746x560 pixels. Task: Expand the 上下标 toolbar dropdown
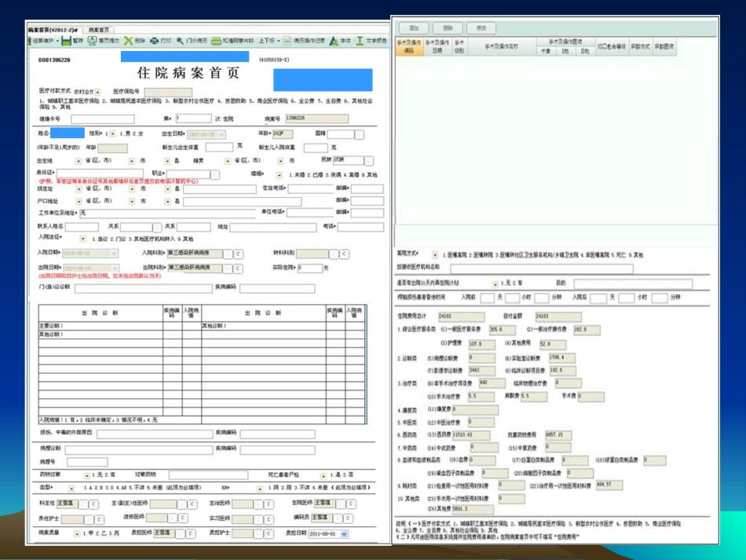click(279, 40)
